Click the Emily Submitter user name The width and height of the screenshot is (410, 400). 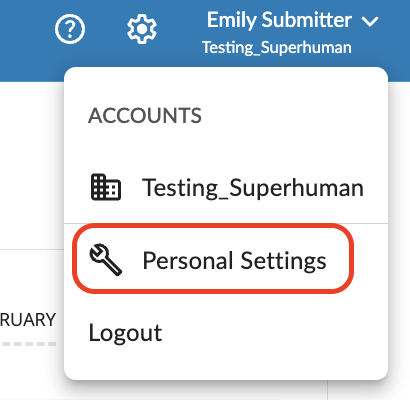pyautogui.click(x=279, y=20)
